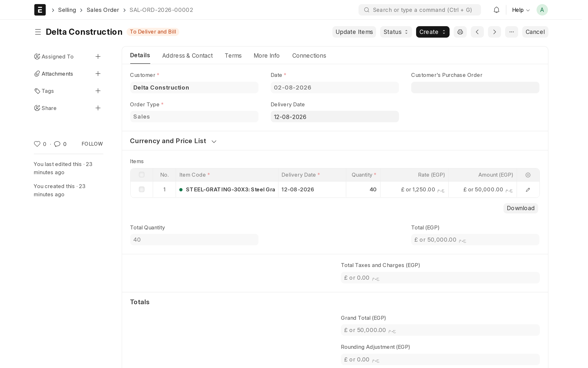Click the quantity cell showing 40
This screenshot has width=588, height=368.
(363, 189)
